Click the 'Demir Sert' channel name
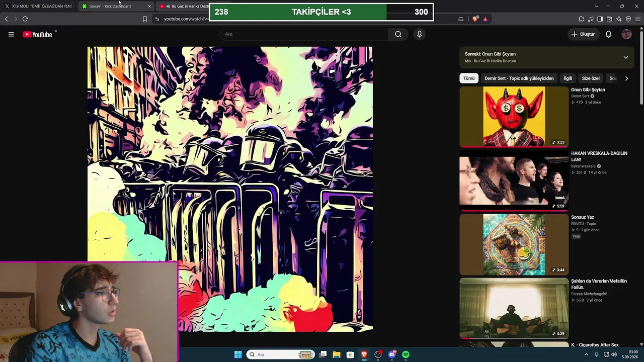 click(x=580, y=96)
